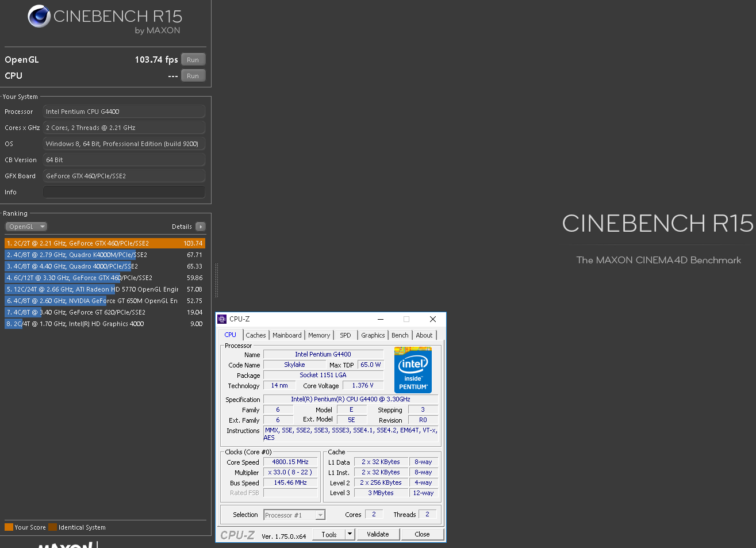
Task: Select the highlighted GeForce GTX 460 ranking entry
Action: tap(105, 243)
